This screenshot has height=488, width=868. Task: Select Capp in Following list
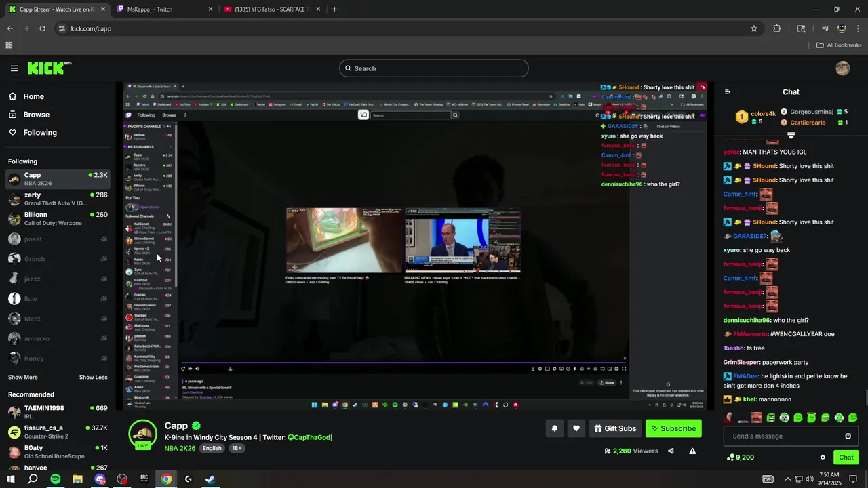click(x=58, y=179)
